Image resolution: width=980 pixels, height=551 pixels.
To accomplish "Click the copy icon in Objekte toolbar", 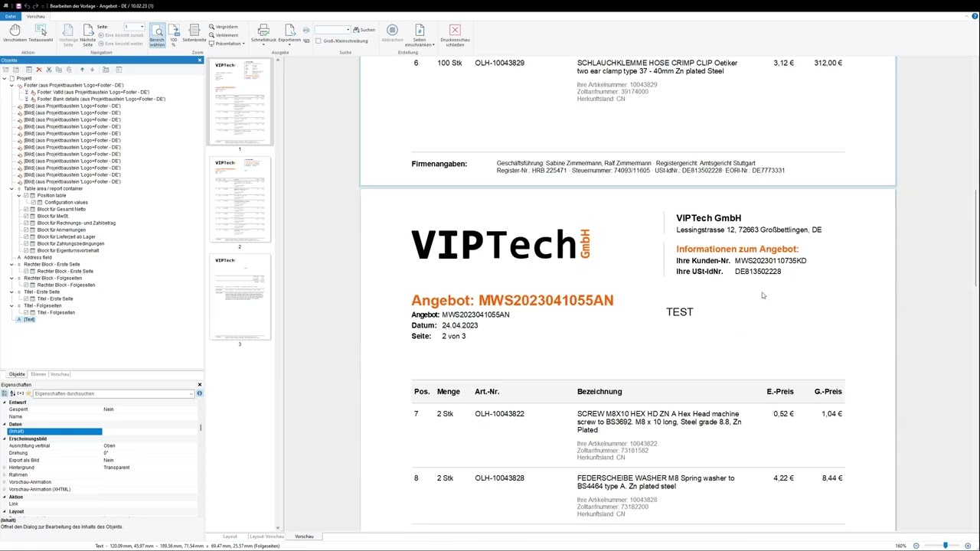I will pos(57,70).
